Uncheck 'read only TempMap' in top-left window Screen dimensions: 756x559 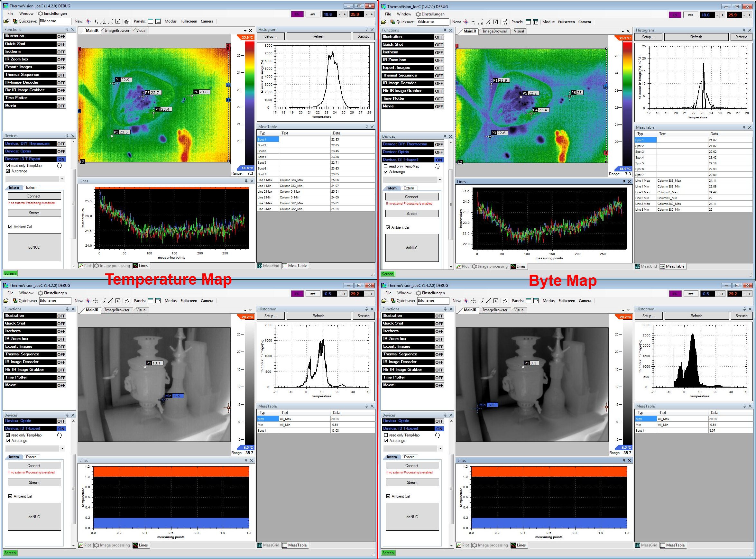(x=8, y=166)
